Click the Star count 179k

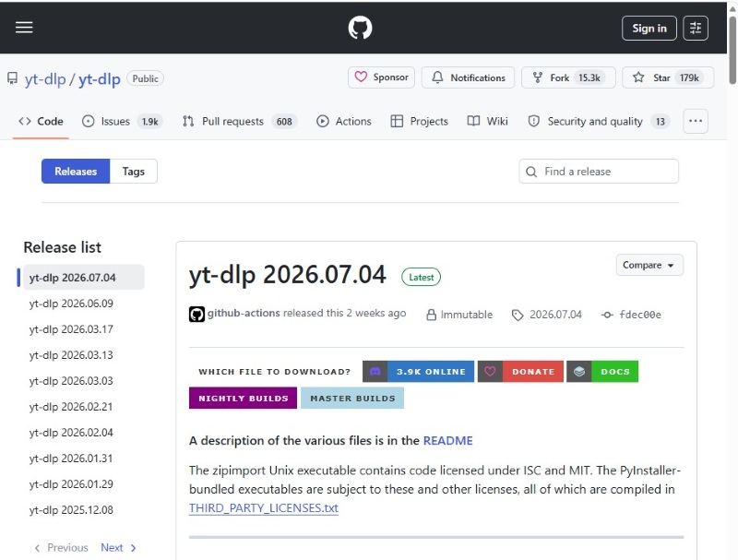click(x=689, y=77)
